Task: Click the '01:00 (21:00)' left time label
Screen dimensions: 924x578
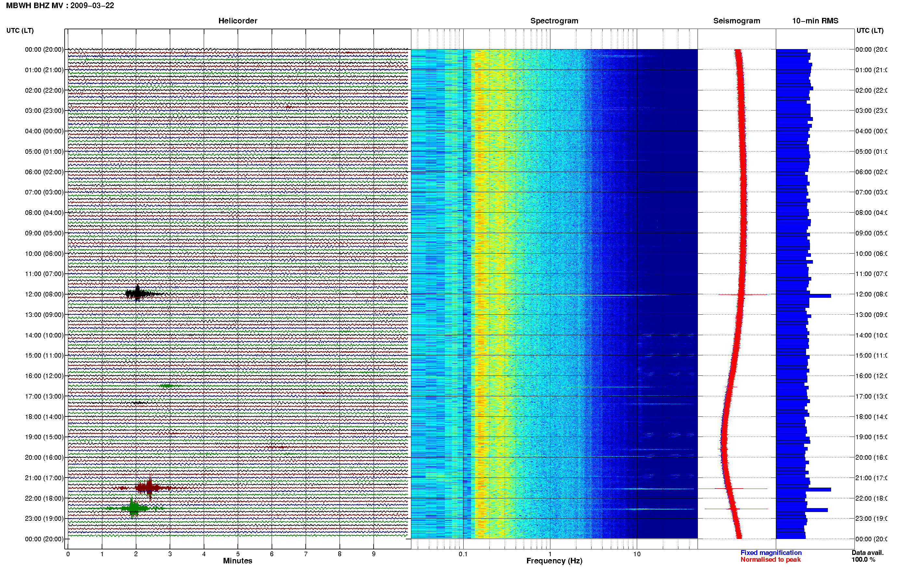Action: coord(44,70)
